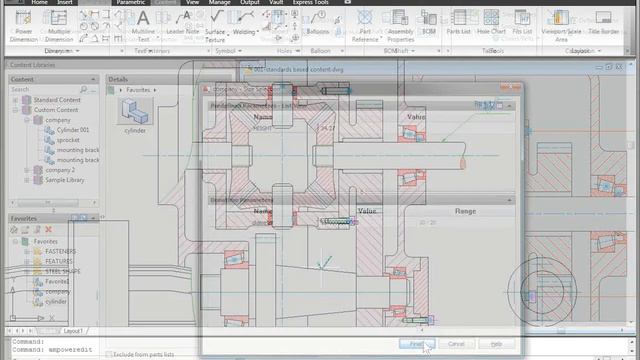Image resolution: width=640 pixels, height=360 pixels.
Task: Click the Finish button in dialog
Action: 417,344
